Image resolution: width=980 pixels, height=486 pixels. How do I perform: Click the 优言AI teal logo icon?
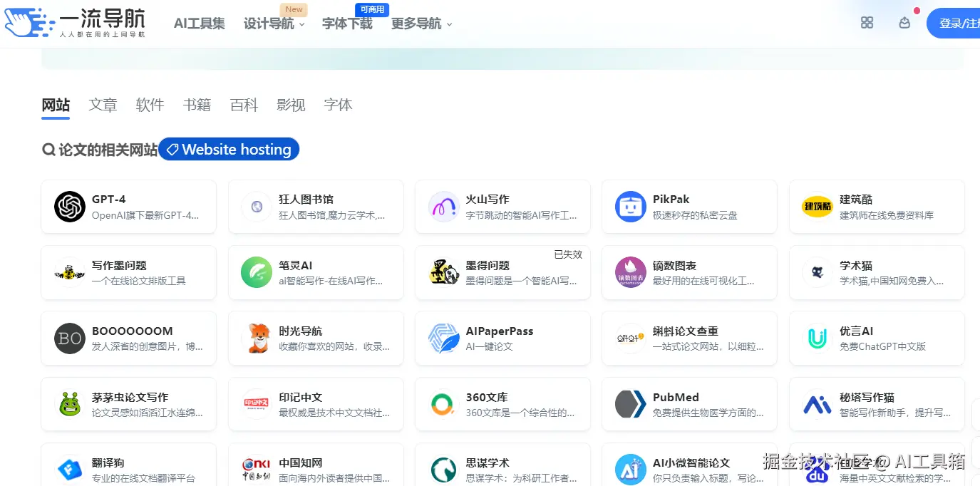(817, 338)
